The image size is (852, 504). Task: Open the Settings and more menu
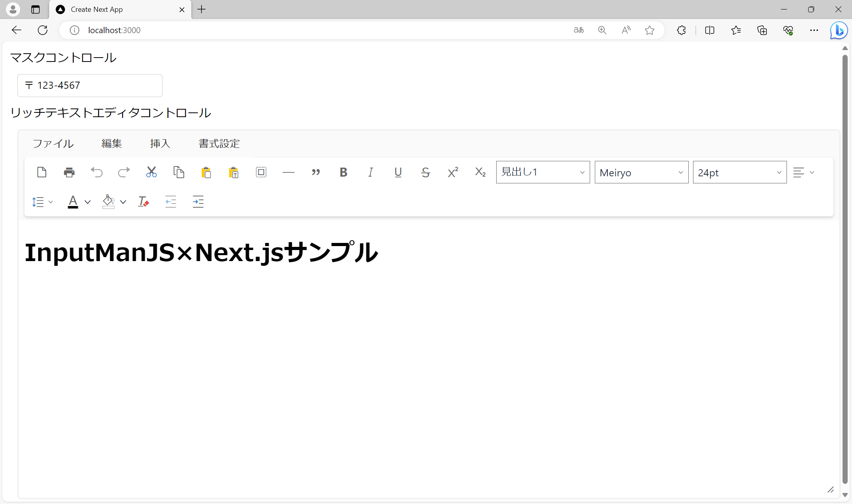pos(814,30)
